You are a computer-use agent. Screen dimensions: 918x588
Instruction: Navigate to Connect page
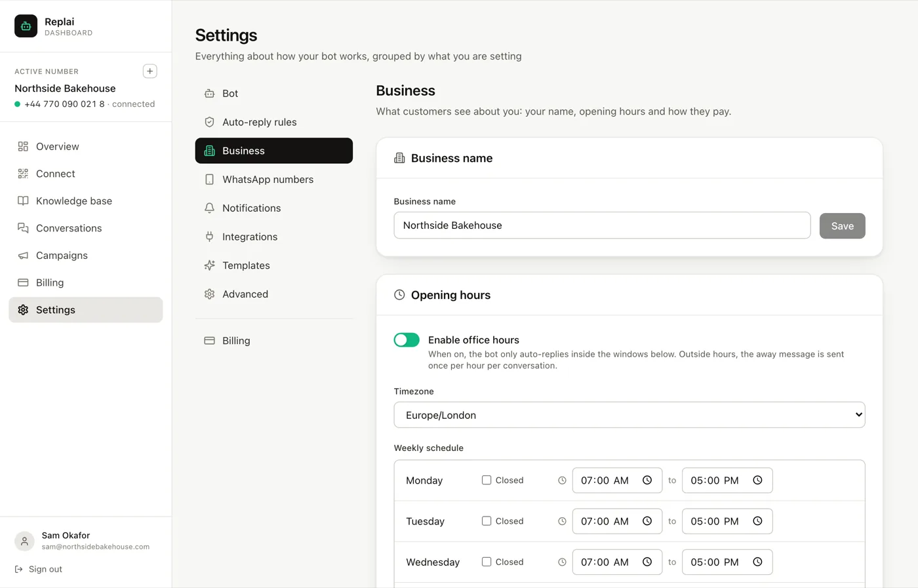pos(86,174)
